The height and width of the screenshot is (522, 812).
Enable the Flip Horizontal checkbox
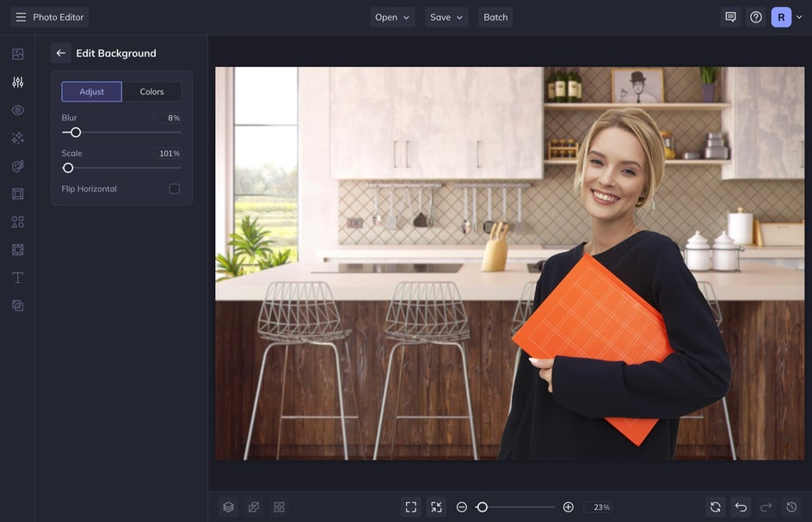[175, 189]
